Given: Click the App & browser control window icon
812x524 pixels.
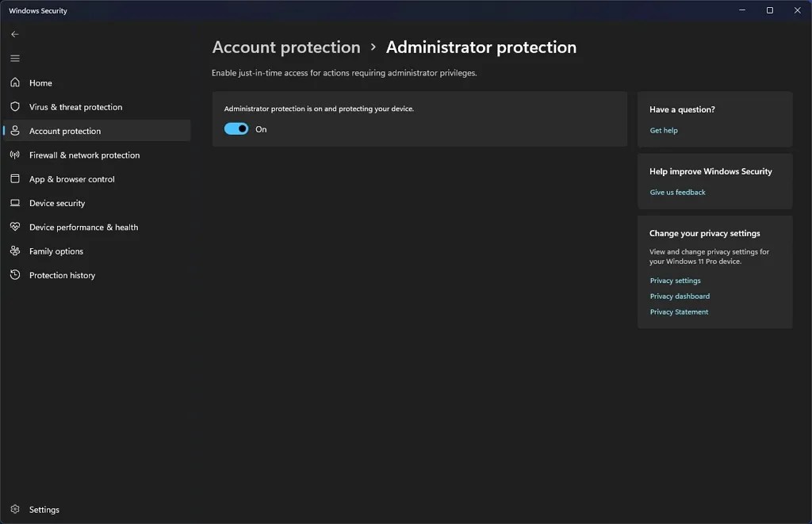Looking at the screenshot, I should 15,178.
